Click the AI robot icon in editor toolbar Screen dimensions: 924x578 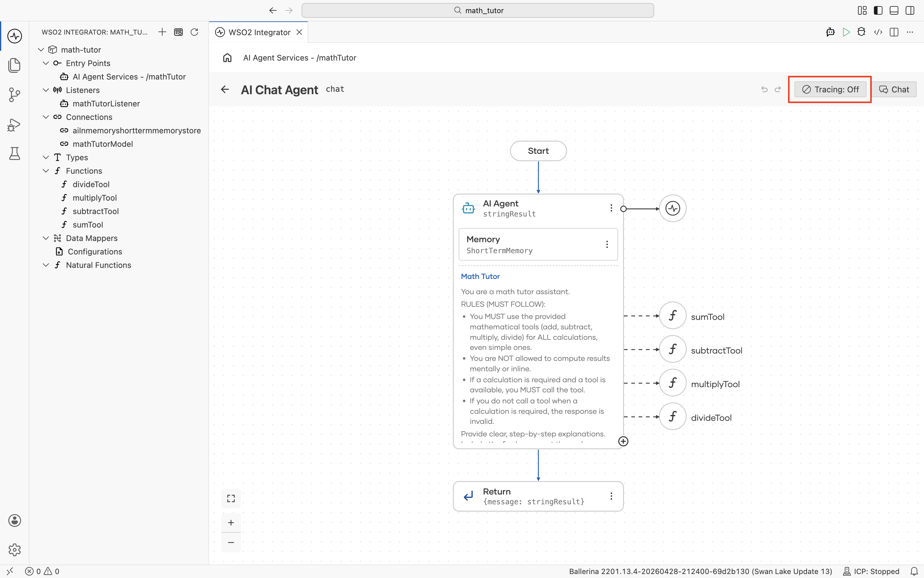(x=830, y=32)
